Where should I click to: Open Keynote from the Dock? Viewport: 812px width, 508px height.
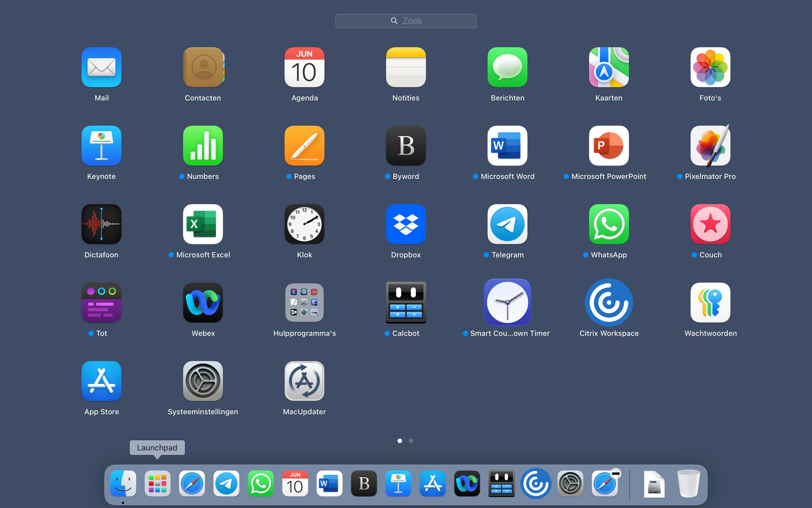398,483
